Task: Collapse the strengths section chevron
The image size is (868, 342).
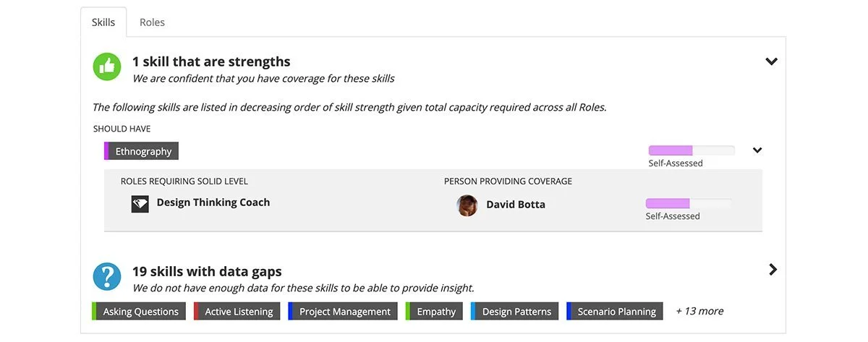Action: (771, 61)
